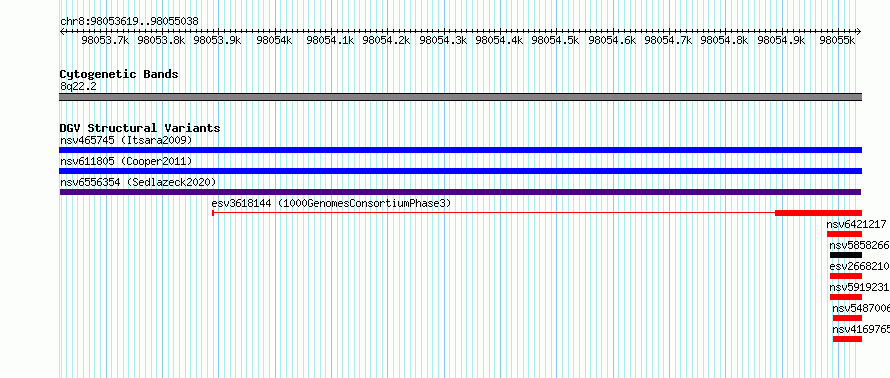Select the red bar under nsv5487006
Image resolution: width=890 pixels, height=378 pixels.
tap(847, 318)
